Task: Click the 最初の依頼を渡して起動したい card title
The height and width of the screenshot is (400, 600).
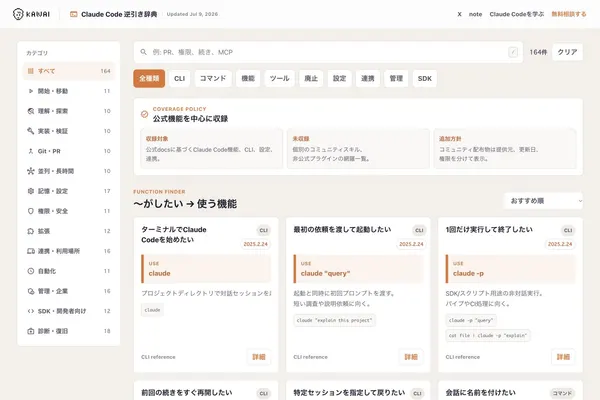Action: coord(342,230)
